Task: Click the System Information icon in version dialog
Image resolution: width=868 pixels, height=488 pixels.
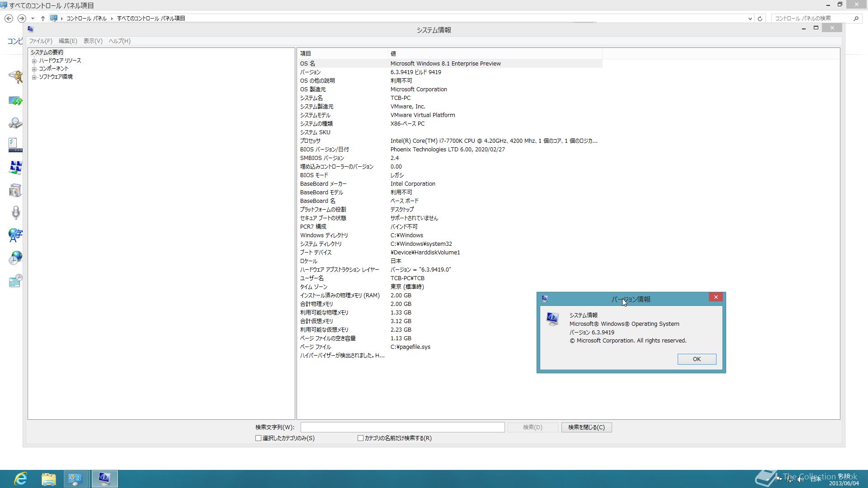Action: pyautogui.click(x=552, y=319)
